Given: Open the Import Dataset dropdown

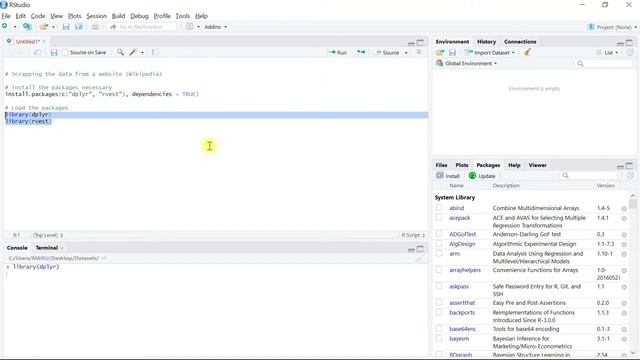Looking at the screenshot, I should (490, 52).
